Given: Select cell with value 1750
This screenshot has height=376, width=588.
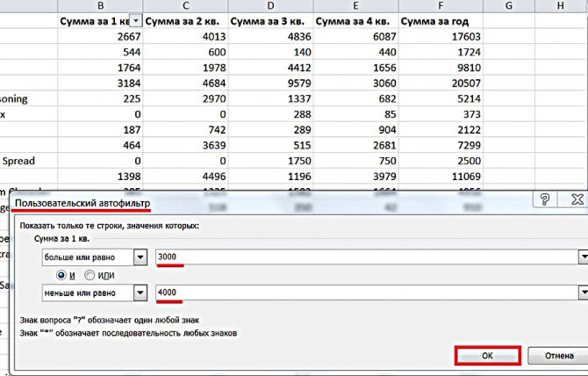Looking at the screenshot, I should (x=270, y=161).
